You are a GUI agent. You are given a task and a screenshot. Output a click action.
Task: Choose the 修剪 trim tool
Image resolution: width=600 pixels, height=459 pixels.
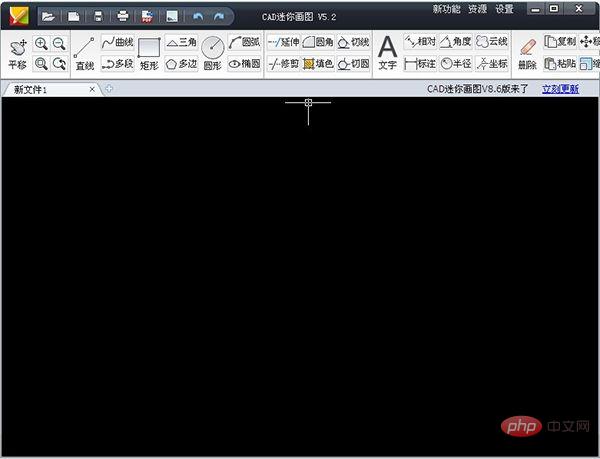[x=283, y=64]
